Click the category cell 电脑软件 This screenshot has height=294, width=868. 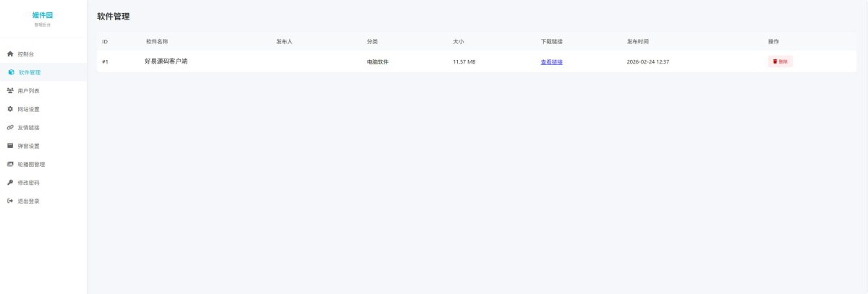[378, 62]
